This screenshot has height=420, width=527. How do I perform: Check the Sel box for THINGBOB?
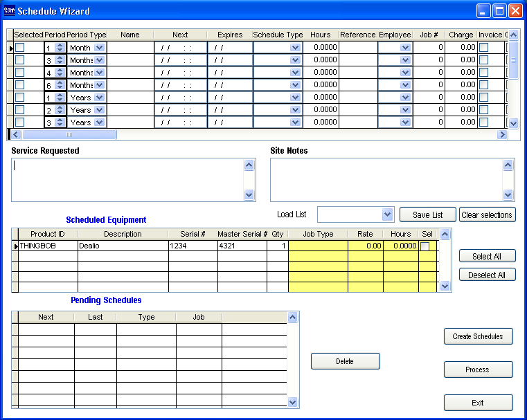click(425, 246)
